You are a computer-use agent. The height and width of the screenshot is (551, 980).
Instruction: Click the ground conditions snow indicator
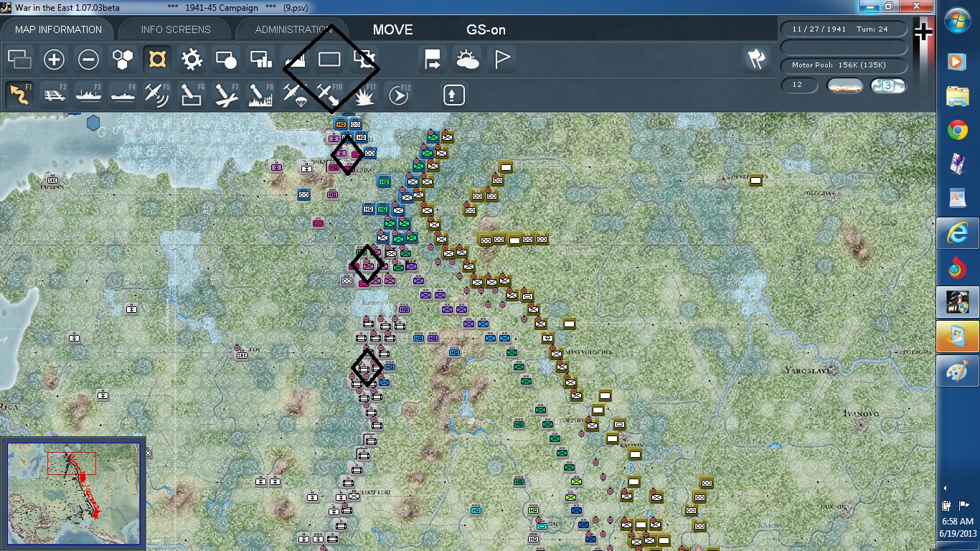click(844, 85)
